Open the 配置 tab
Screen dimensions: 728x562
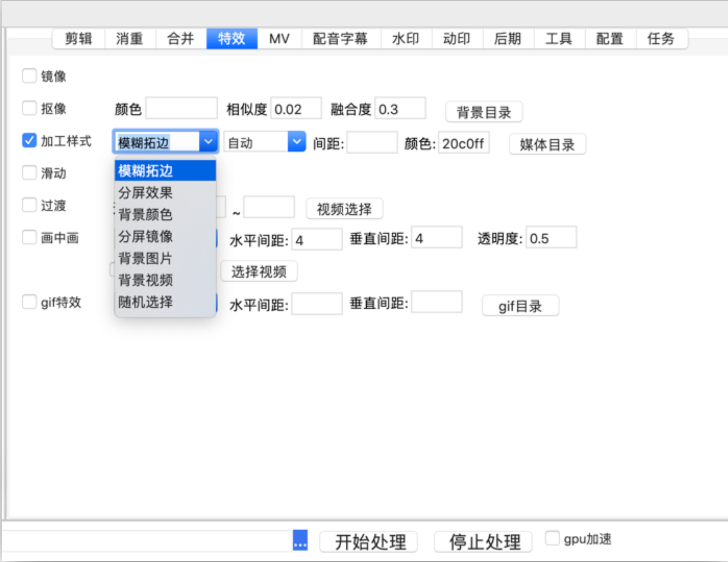(610, 39)
